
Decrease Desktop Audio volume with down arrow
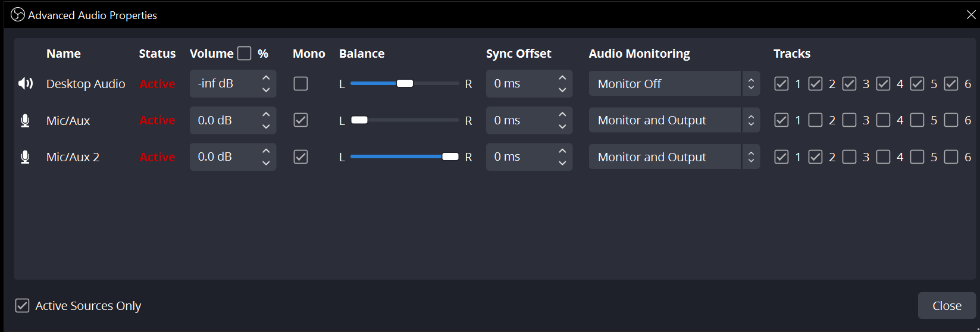[x=266, y=90]
